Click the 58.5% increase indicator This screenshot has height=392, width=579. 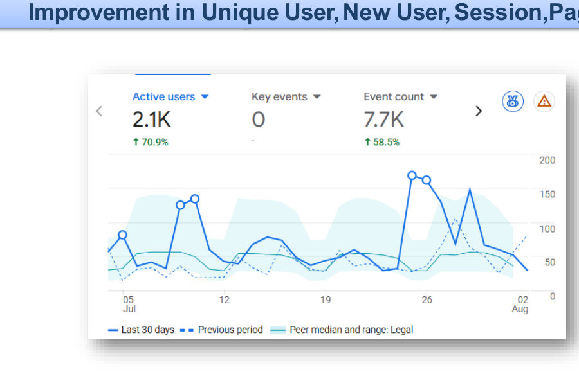381,142
